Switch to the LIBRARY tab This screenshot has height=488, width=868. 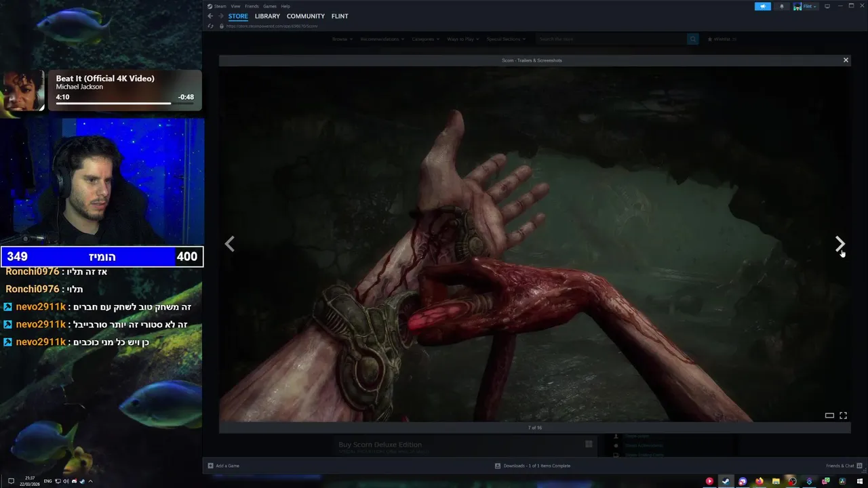pos(267,16)
